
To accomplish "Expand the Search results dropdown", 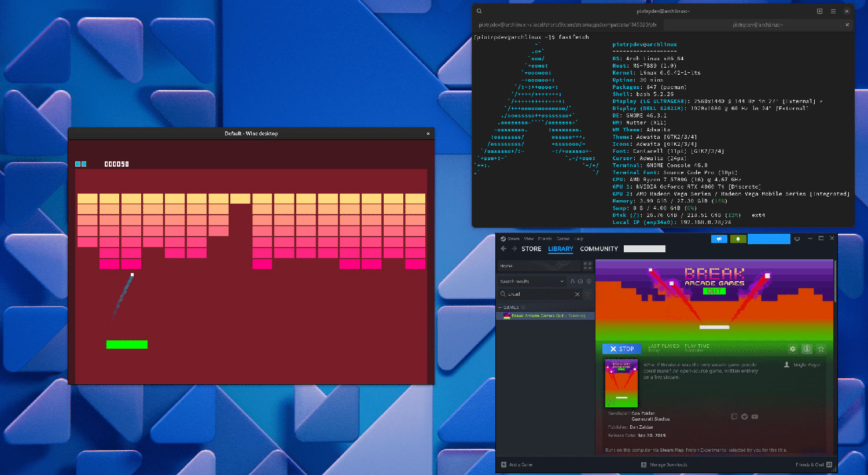I will pyautogui.click(x=561, y=281).
